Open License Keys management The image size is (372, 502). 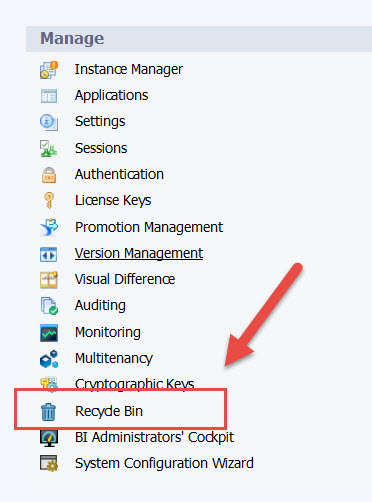pos(113,201)
